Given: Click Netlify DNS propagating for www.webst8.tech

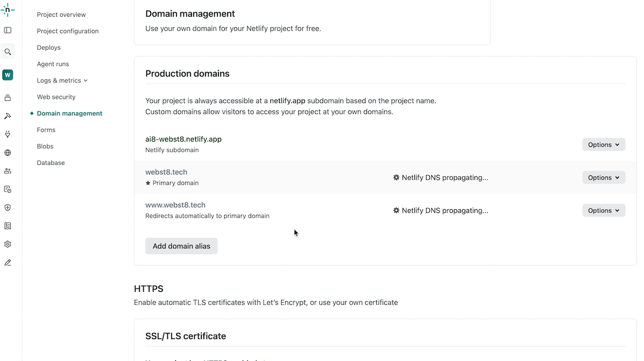Looking at the screenshot, I should (x=445, y=210).
